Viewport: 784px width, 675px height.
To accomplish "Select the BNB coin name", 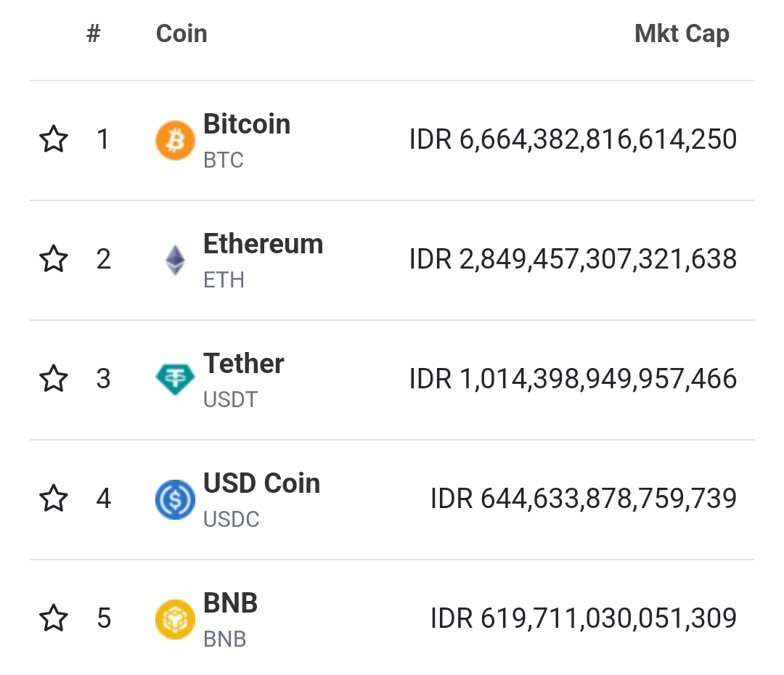I will pyautogui.click(x=230, y=603).
